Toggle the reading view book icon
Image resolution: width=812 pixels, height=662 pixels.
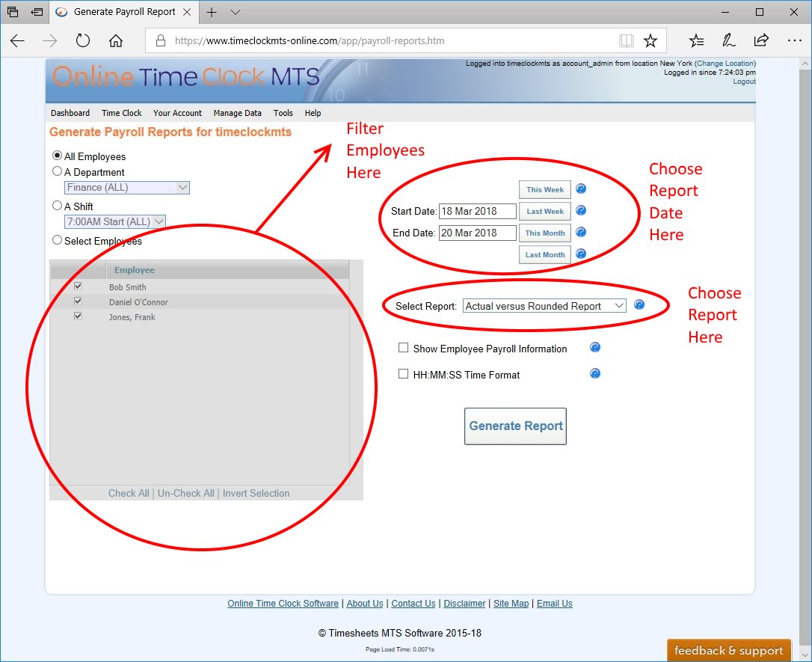pyautogui.click(x=626, y=40)
